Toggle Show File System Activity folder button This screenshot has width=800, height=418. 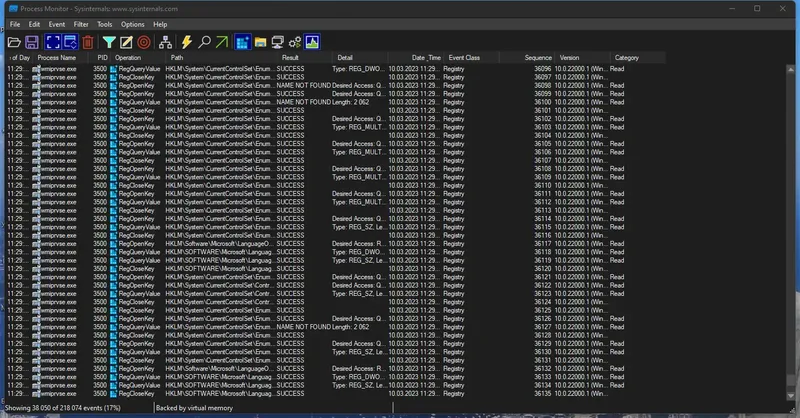click(x=261, y=42)
